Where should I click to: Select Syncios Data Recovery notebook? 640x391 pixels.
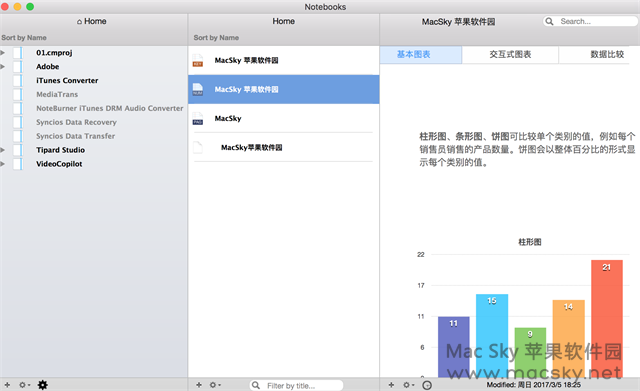[x=76, y=122]
